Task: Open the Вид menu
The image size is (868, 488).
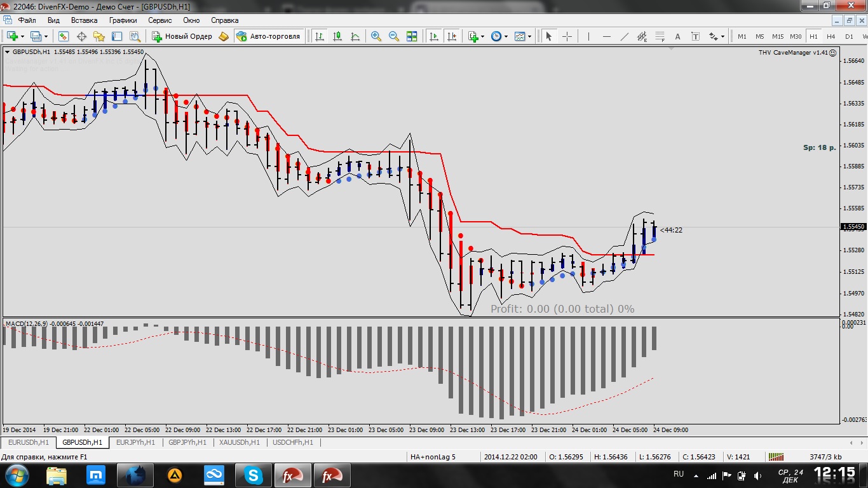Action: [x=53, y=20]
